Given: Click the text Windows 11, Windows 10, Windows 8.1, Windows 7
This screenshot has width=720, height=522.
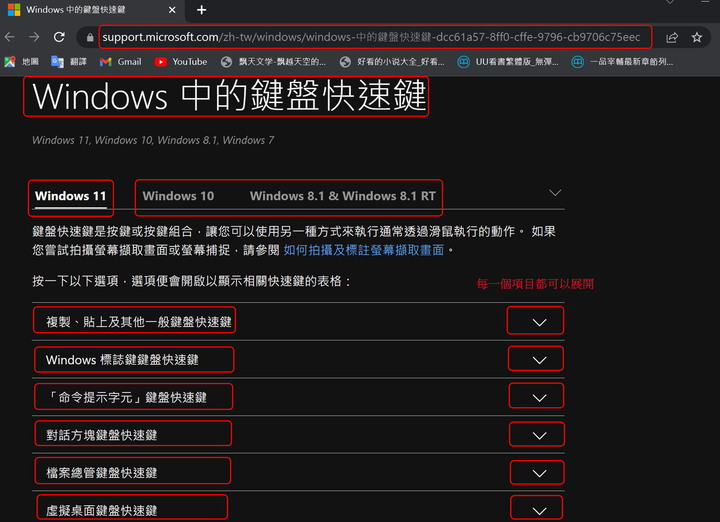Looking at the screenshot, I should pyautogui.click(x=153, y=140).
